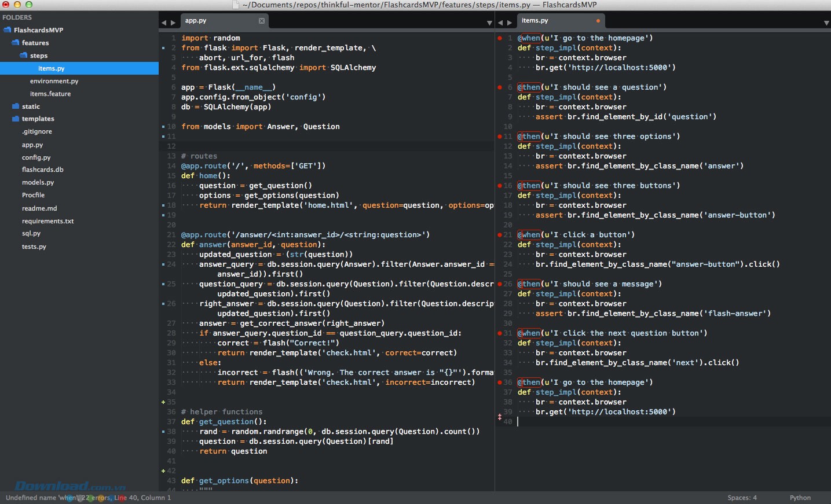831x504 pixels.
Task: Click the error dot next to line 21
Action: tap(499, 235)
